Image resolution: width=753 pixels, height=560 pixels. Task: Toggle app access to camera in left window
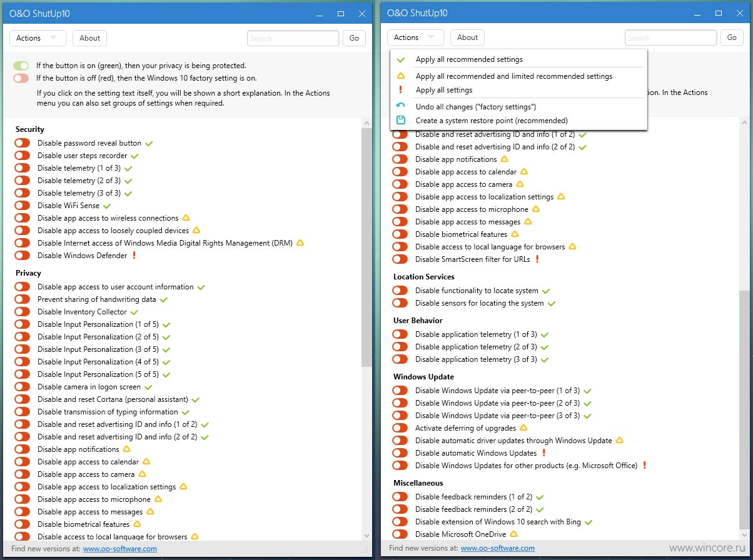tap(23, 474)
